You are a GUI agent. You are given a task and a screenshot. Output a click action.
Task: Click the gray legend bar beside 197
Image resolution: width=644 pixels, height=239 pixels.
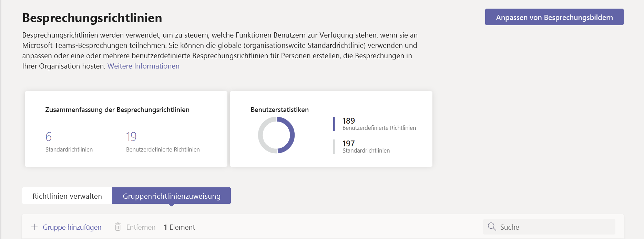click(334, 147)
